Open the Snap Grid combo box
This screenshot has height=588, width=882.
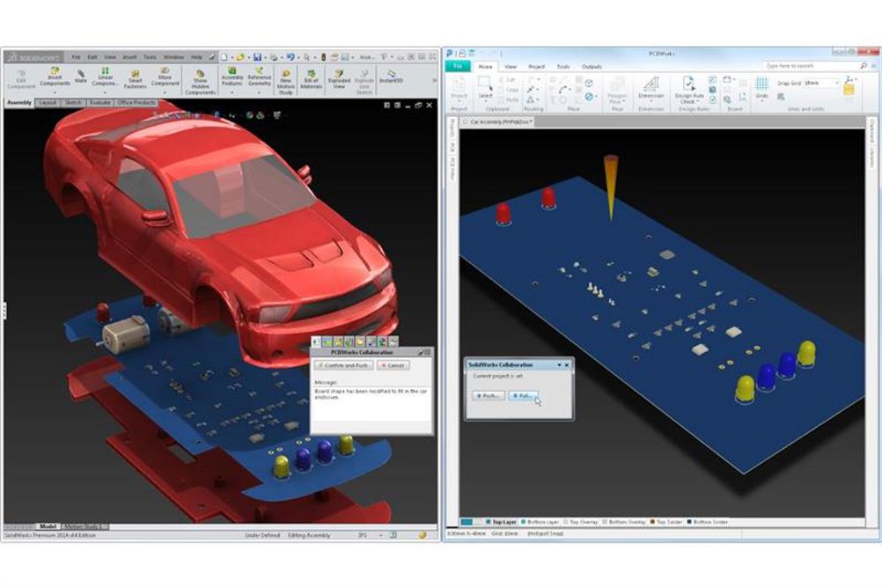click(821, 84)
